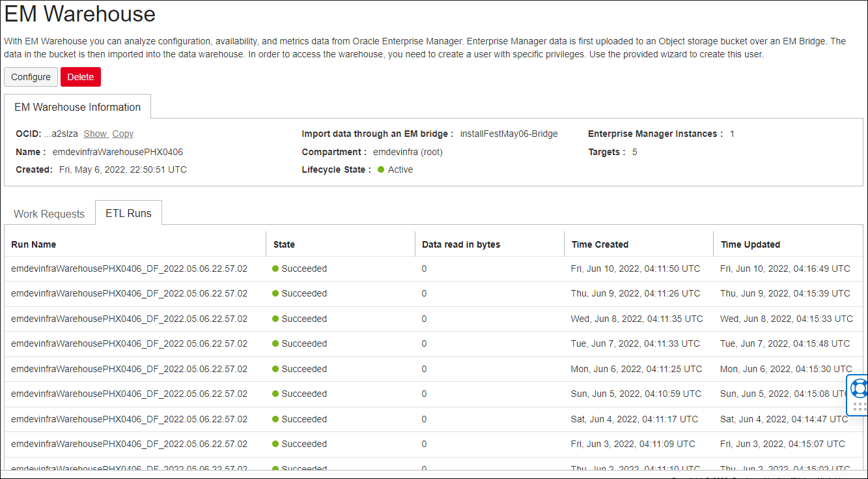The height and width of the screenshot is (479, 868).
Task: Click the Run Name column header
Action: coord(33,244)
